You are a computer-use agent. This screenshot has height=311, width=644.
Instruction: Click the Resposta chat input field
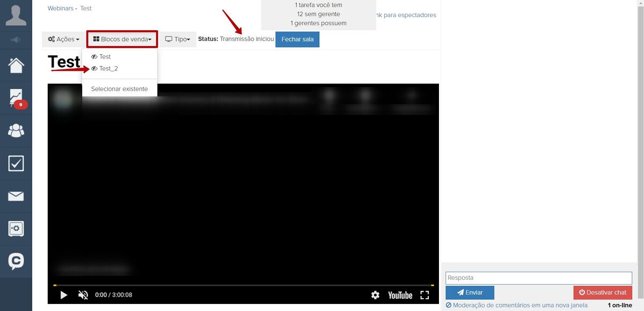click(x=538, y=278)
